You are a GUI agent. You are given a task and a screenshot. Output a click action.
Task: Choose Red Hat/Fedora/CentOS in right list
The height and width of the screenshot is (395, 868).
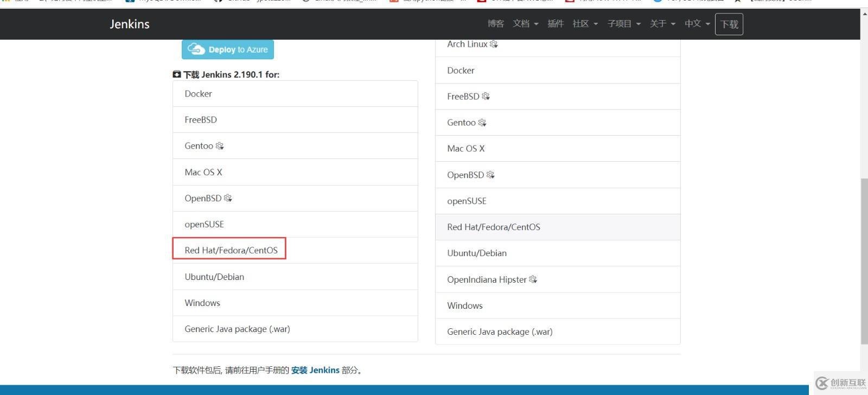pyautogui.click(x=558, y=227)
